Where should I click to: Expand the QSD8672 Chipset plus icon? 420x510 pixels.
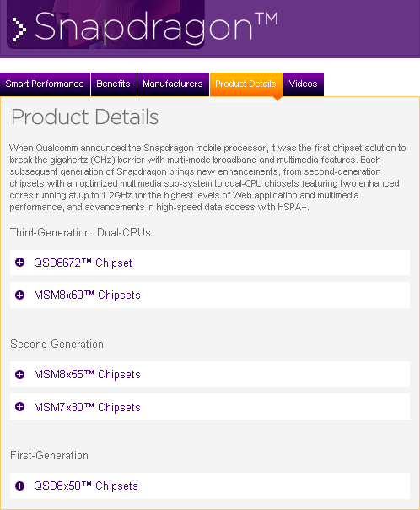19,262
